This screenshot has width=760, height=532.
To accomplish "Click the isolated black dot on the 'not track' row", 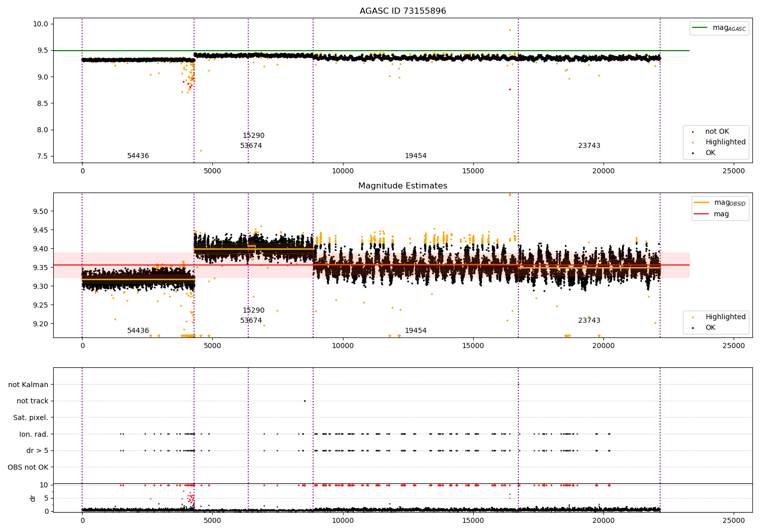I will click(x=305, y=401).
